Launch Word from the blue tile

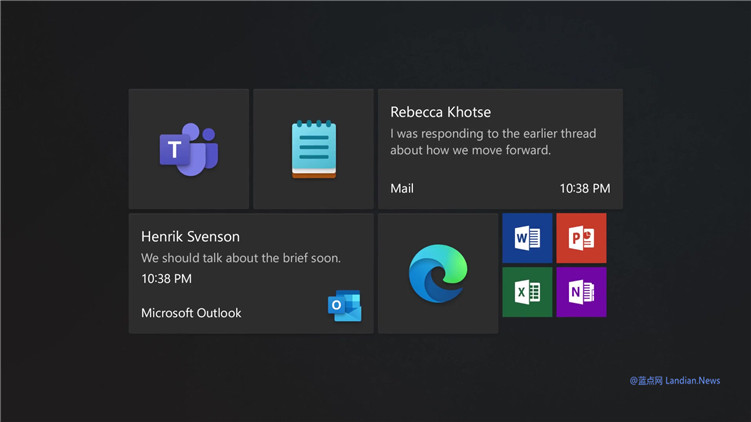coord(527,238)
